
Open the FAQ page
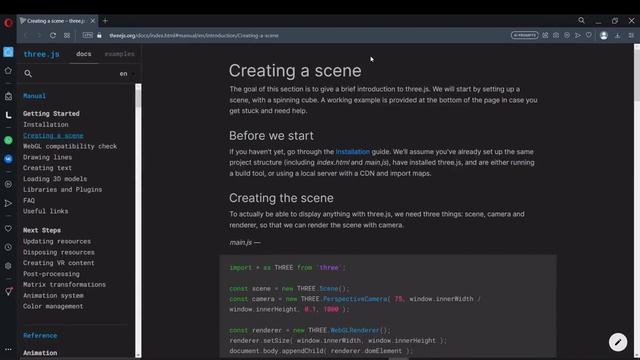pyautogui.click(x=29, y=200)
